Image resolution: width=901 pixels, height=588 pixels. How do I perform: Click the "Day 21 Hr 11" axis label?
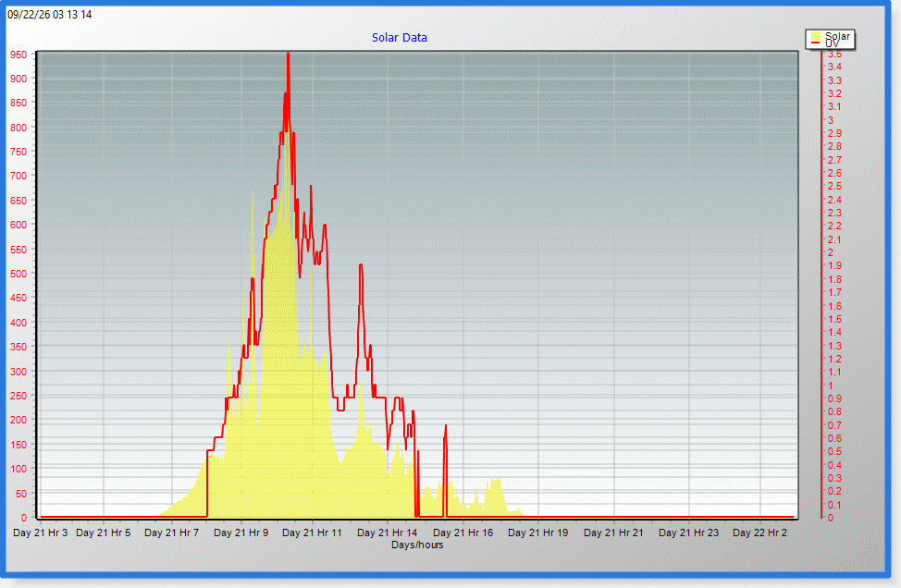[312, 533]
